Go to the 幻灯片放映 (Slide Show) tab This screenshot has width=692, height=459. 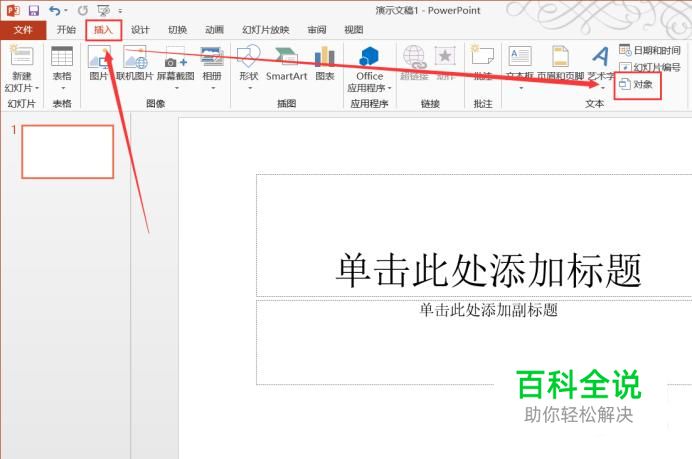pos(266,30)
